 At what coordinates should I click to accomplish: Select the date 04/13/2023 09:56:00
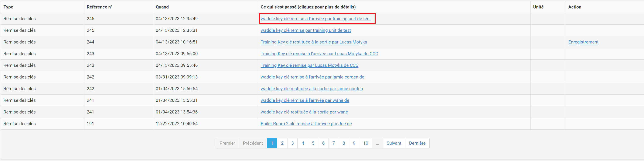(177, 54)
